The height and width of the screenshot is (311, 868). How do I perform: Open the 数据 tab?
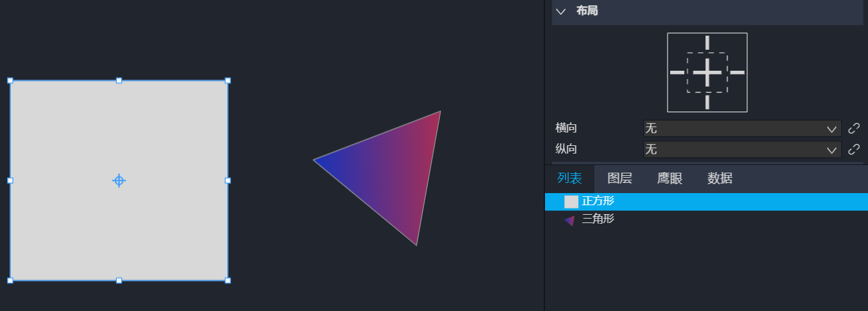[720, 178]
